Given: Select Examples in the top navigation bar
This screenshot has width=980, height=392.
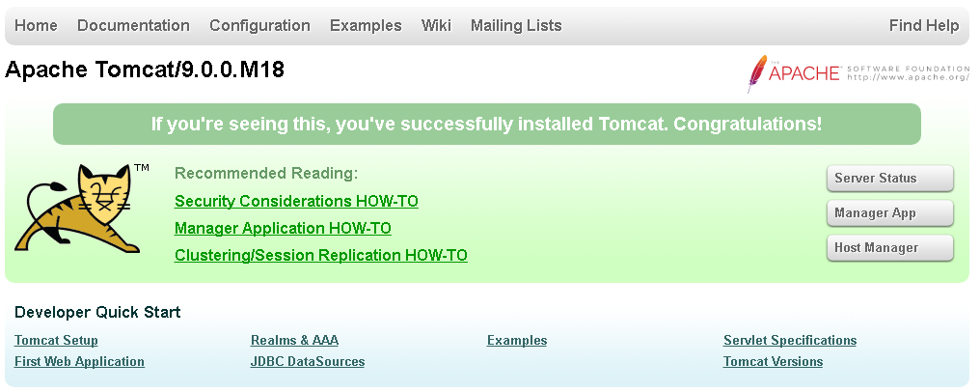Looking at the screenshot, I should tap(366, 26).
